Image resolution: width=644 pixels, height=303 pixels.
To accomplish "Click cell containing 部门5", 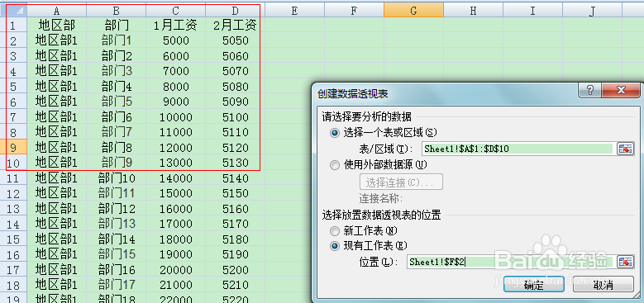I will coord(117,102).
